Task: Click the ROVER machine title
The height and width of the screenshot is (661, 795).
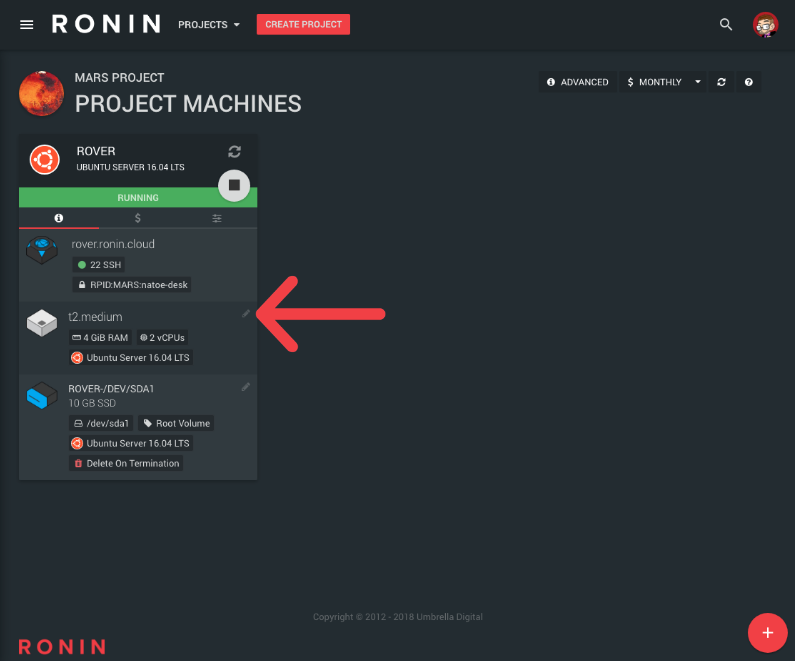Action: tap(96, 151)
